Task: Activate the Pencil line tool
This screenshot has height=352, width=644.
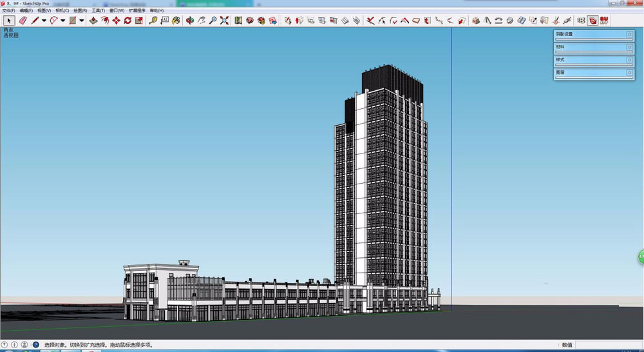Action: point(35,21)
